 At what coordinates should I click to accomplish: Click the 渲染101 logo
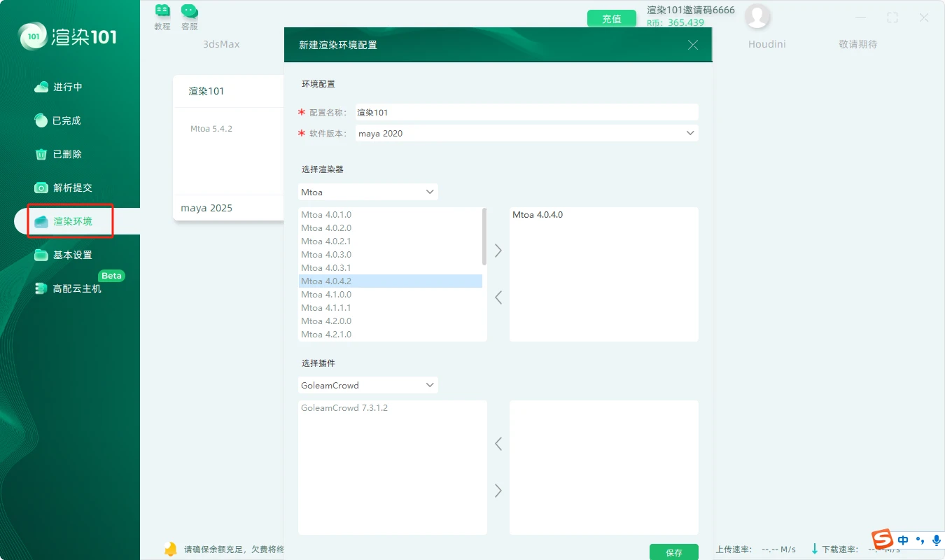click(x=68, y=36)
